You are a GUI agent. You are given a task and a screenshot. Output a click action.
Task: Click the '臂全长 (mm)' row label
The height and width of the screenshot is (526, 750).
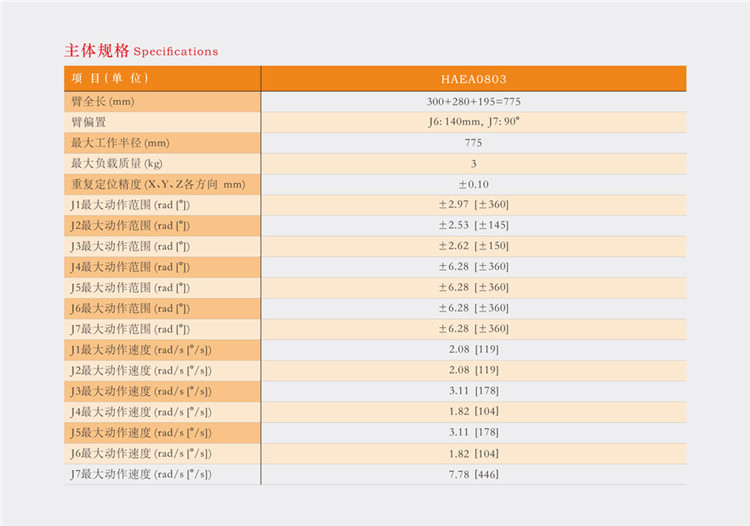(103, 101)
